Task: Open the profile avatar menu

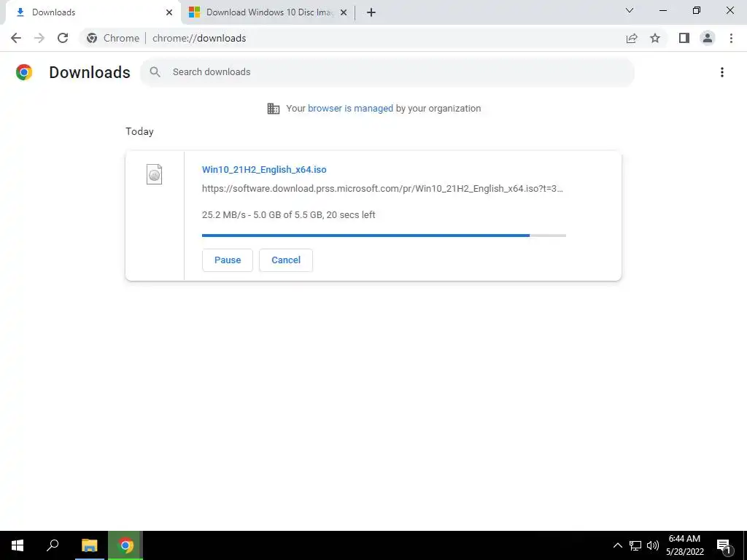Action: click(708, 38)
